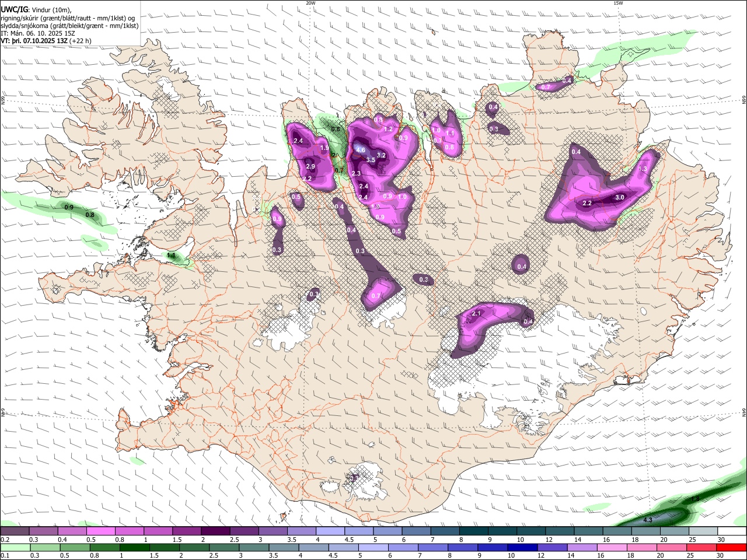Select the 2.1 snowfall value north of Vatnajökull

pos(476,314)
